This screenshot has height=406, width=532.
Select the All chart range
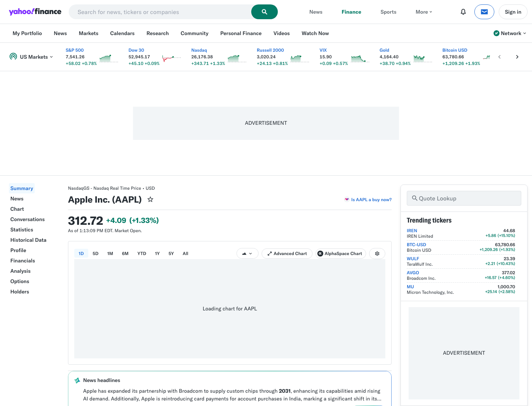pyautogui.click(x=185, y=254)
